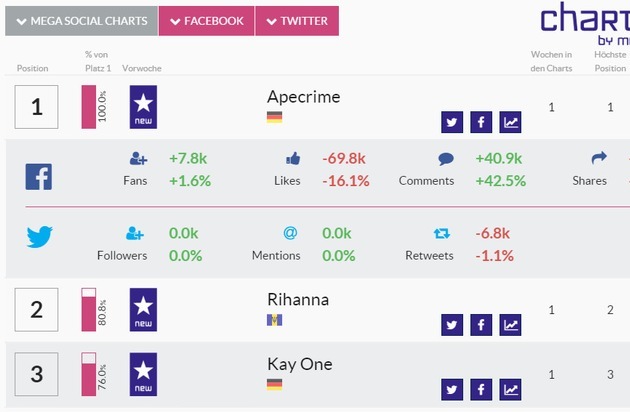The image size is (630, 412).
Task: Click Twitter icon in Apecrime row
Action: pyautogui.click(x=452, y=122)
